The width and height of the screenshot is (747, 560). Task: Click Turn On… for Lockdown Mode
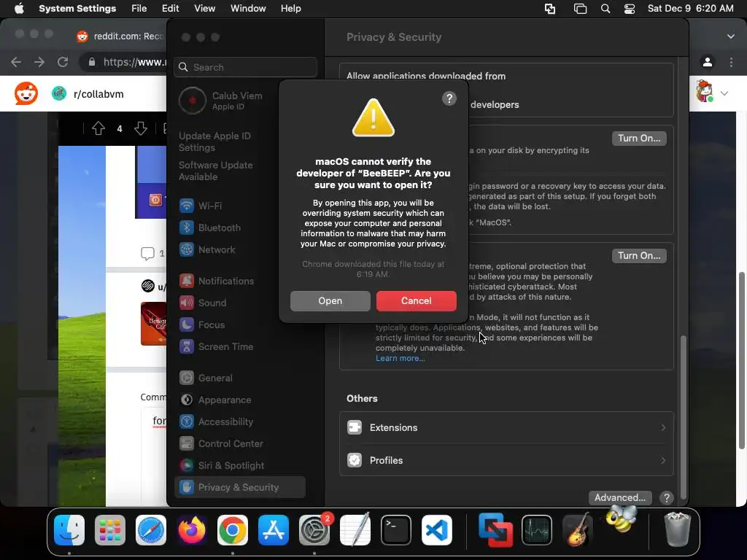click(x=639, y=256)
